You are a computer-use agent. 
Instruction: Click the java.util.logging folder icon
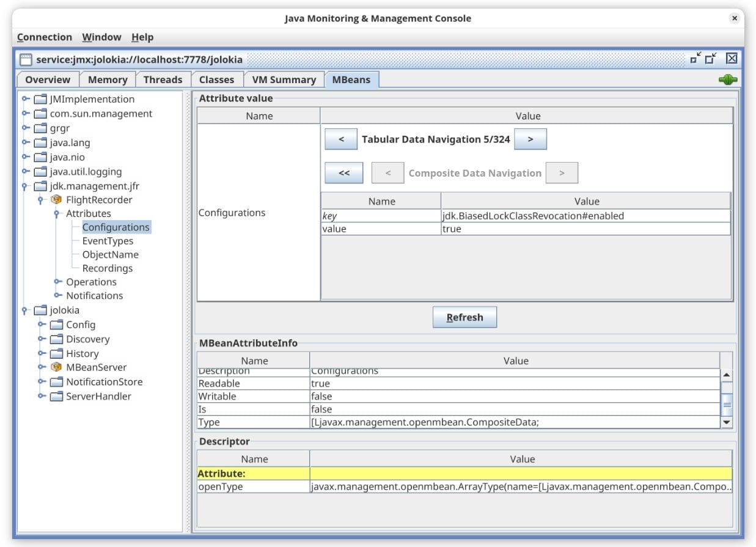pyautogui.click(x=40, y=172)
